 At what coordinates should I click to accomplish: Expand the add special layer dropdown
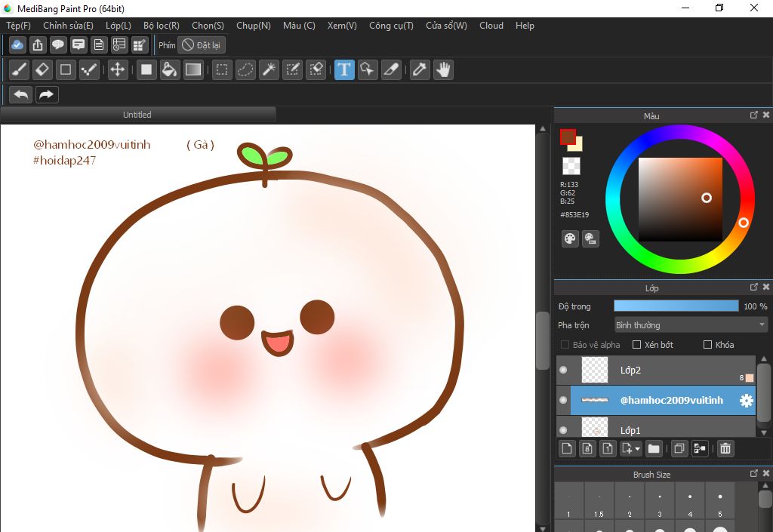[631, 449]
